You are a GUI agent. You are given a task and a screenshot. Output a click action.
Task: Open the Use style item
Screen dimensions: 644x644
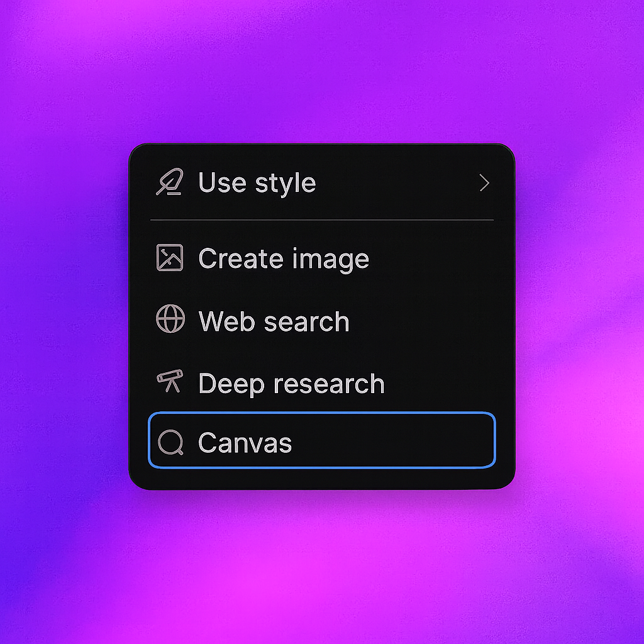coord(257,183)
